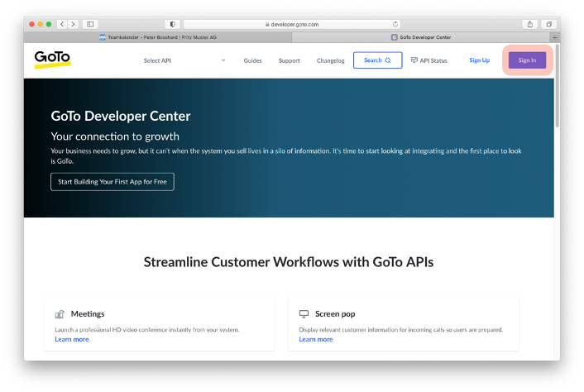Click the lock icon in the address bar

coord(267,24)
